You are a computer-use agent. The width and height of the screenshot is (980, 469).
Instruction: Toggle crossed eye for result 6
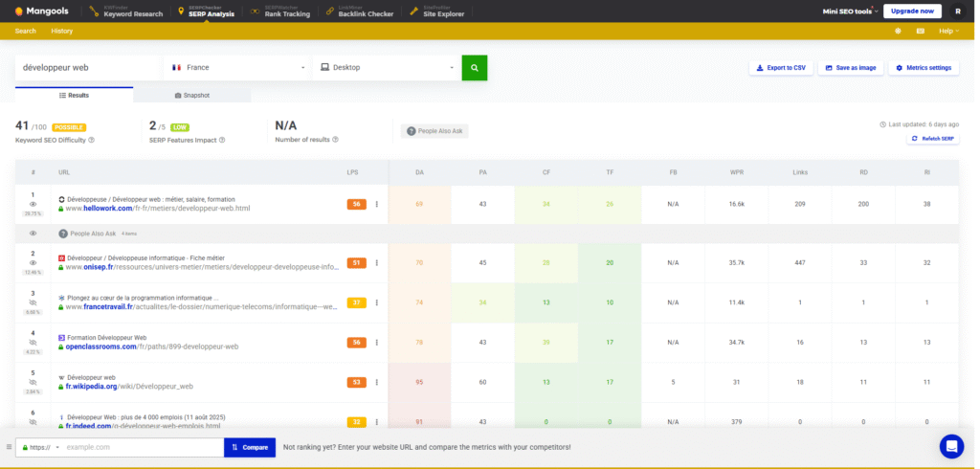33,422
